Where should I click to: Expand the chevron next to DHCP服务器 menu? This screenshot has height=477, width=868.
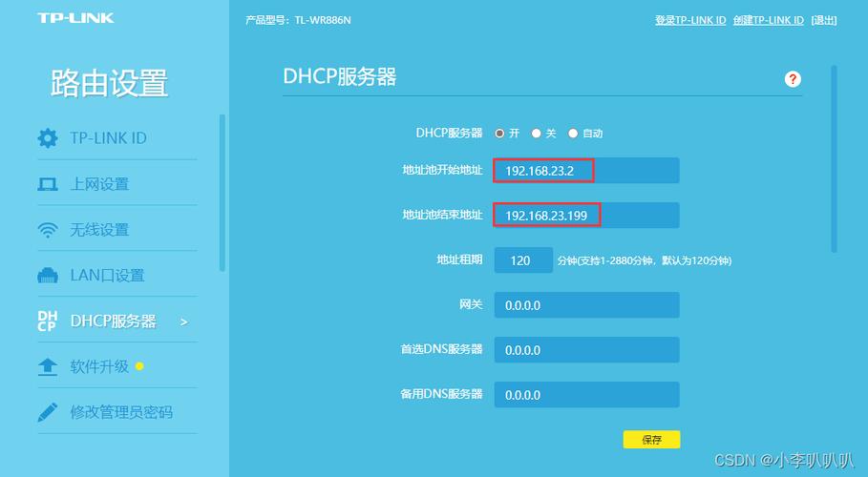coord(183,321)
